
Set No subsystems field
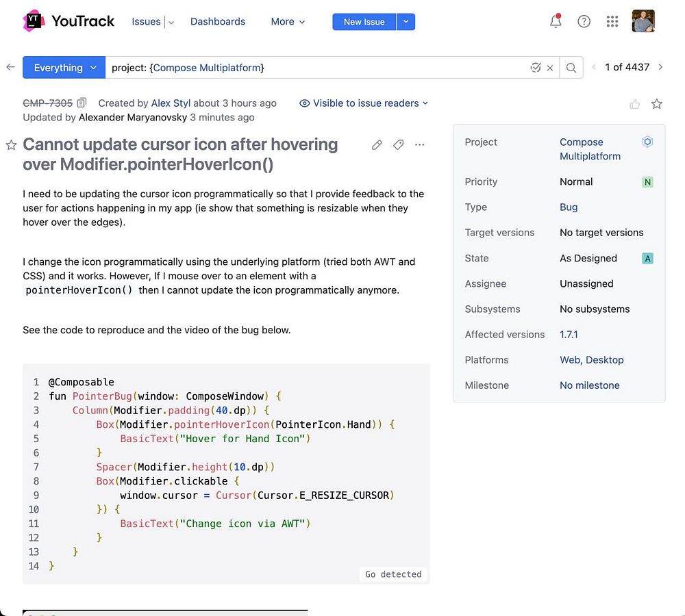pos(595,309)
